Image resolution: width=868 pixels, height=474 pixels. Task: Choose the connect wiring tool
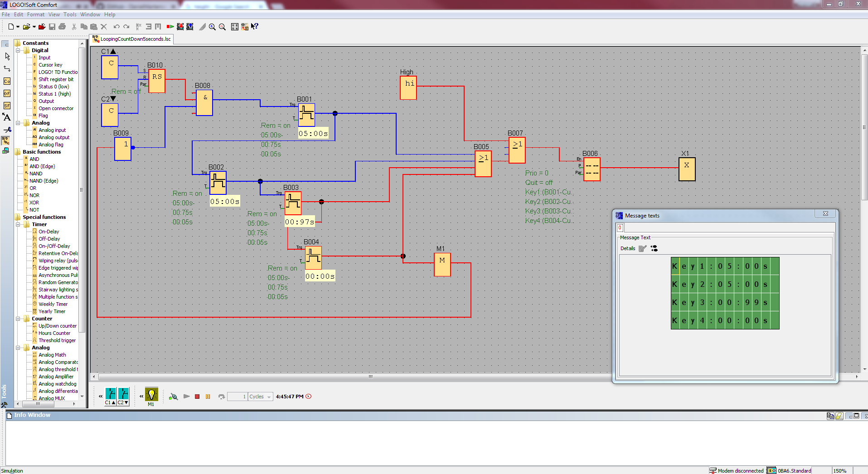tap(7, 69)
